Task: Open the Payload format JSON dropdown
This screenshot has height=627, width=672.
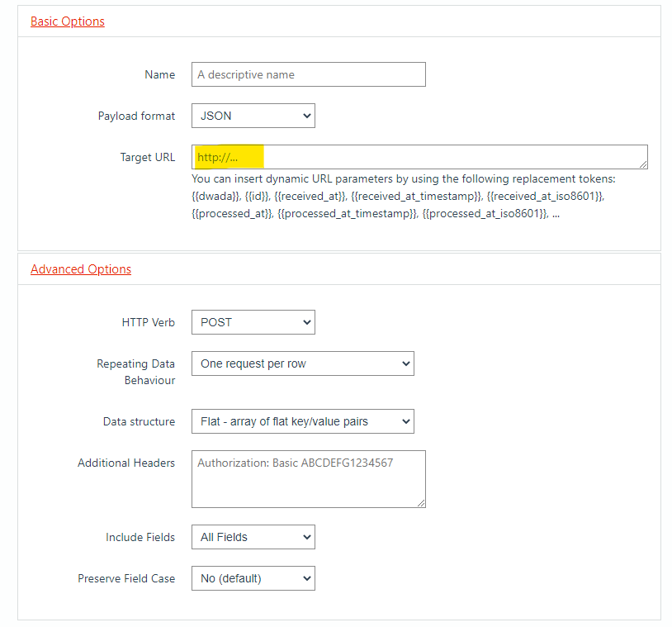Action: click(253, 116)
